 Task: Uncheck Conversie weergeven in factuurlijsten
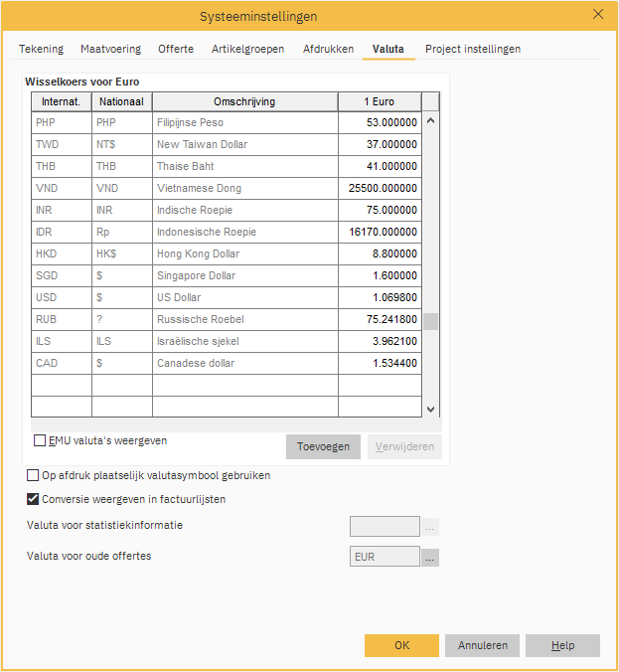(x=34, y=499)
